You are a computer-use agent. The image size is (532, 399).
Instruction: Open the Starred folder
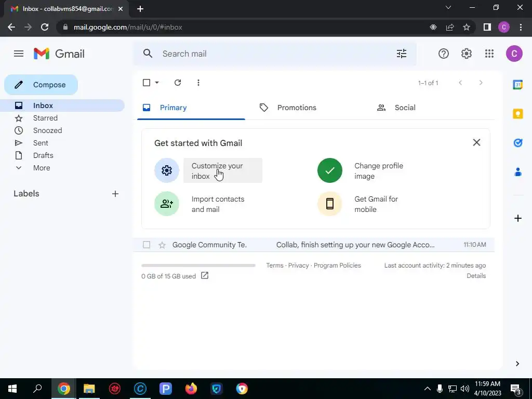(62, 118)
